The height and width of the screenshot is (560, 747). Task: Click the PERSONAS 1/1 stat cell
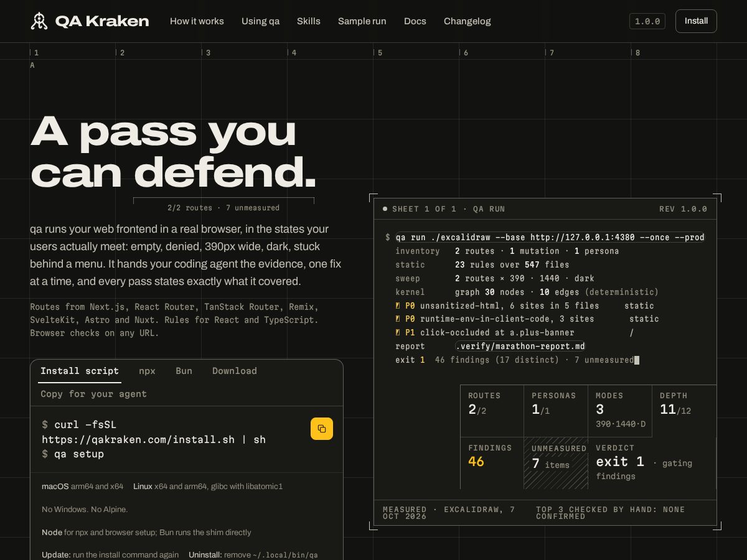tap(556, 411)
